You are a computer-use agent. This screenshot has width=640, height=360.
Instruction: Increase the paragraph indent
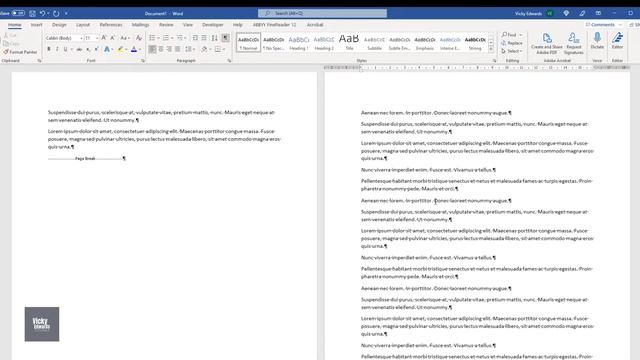(204, 38)
